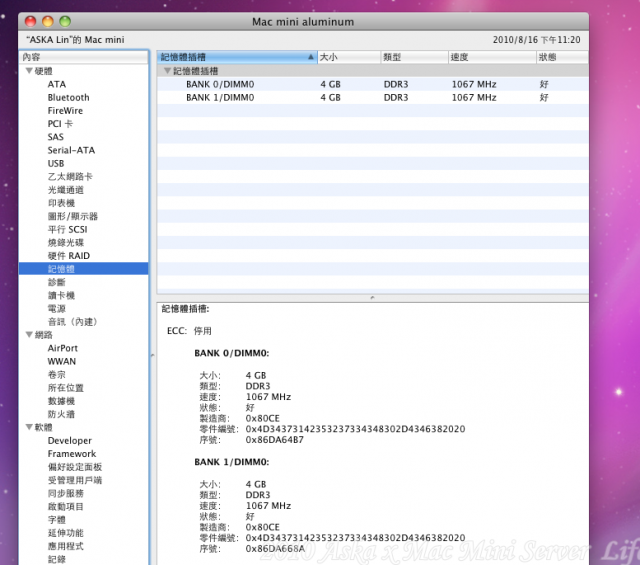The image size is (640, 565).
Task: Sort by the 速度 column header
Action: pos(492,57)
